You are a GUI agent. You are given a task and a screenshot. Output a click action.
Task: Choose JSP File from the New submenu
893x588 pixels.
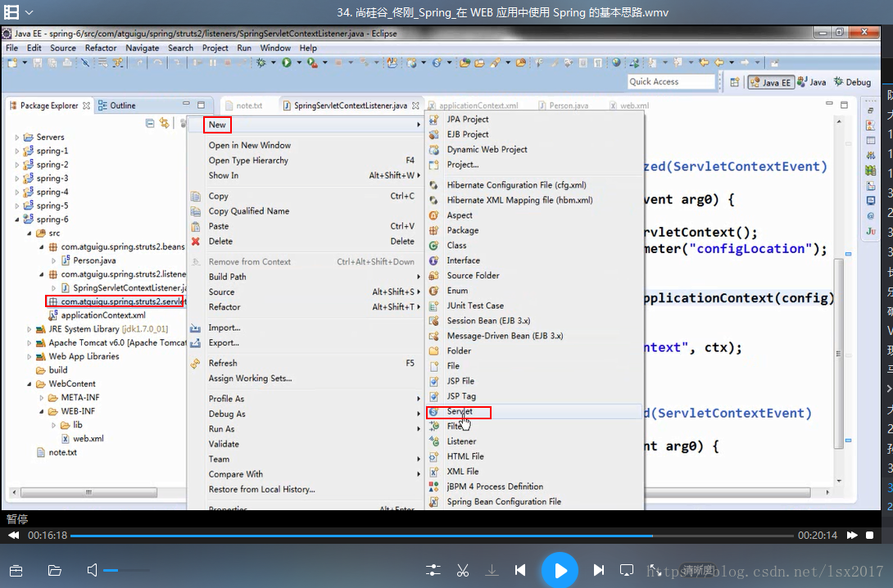tap(460, 381)
